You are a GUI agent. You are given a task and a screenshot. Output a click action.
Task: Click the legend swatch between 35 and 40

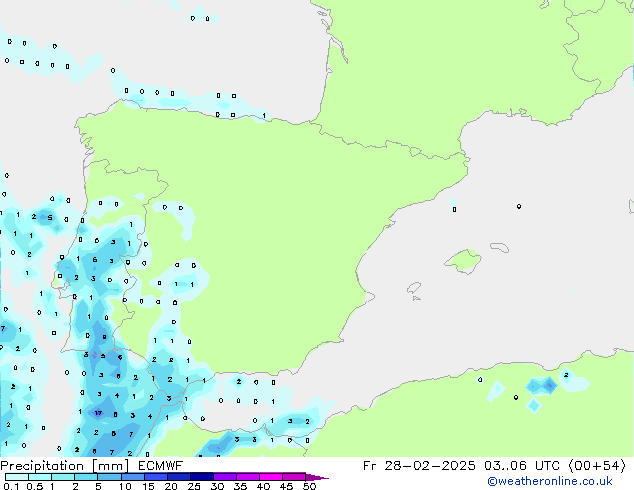(247, 477)
